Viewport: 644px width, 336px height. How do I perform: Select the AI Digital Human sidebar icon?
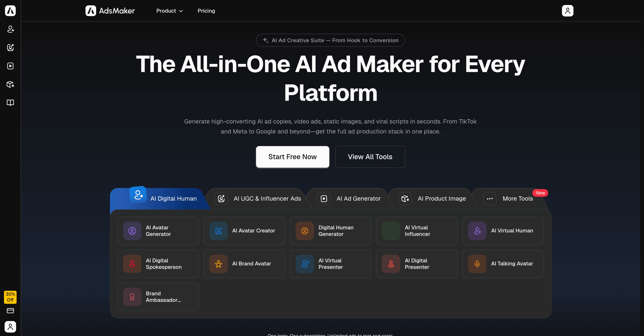point(10,29)
